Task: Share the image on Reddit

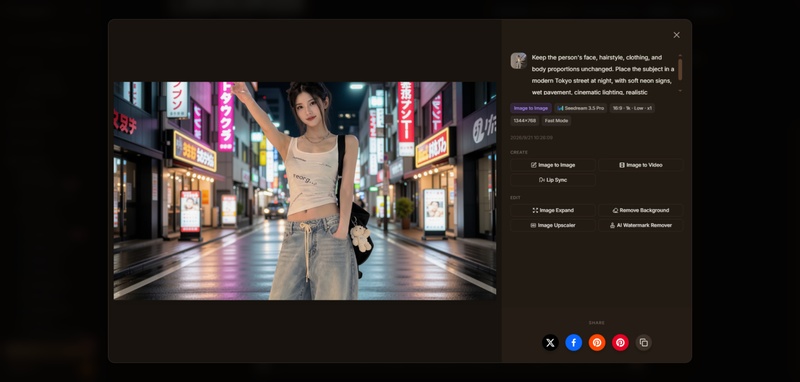Action: [597, 343]
